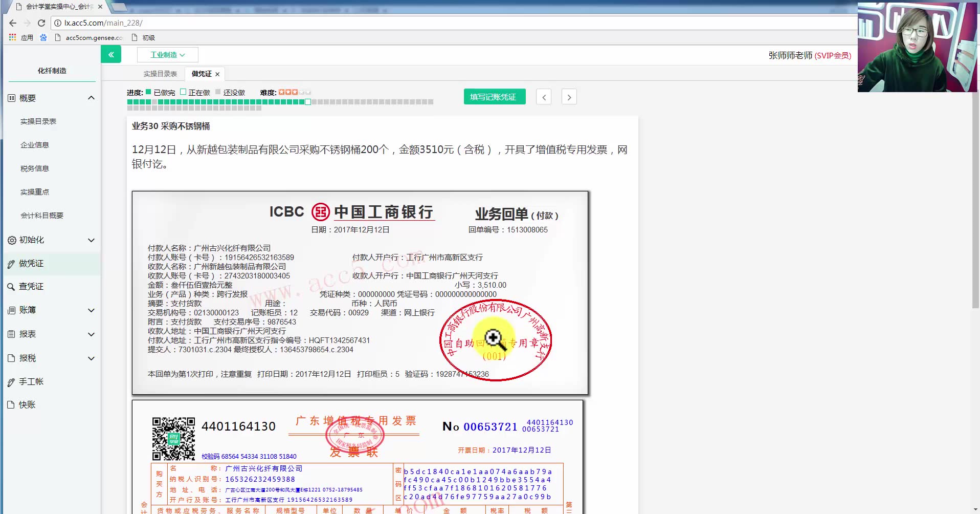Viewport: 980px width, 514px height.
Task: Click the 填写记账凭证 button
Action: (495, 97)
